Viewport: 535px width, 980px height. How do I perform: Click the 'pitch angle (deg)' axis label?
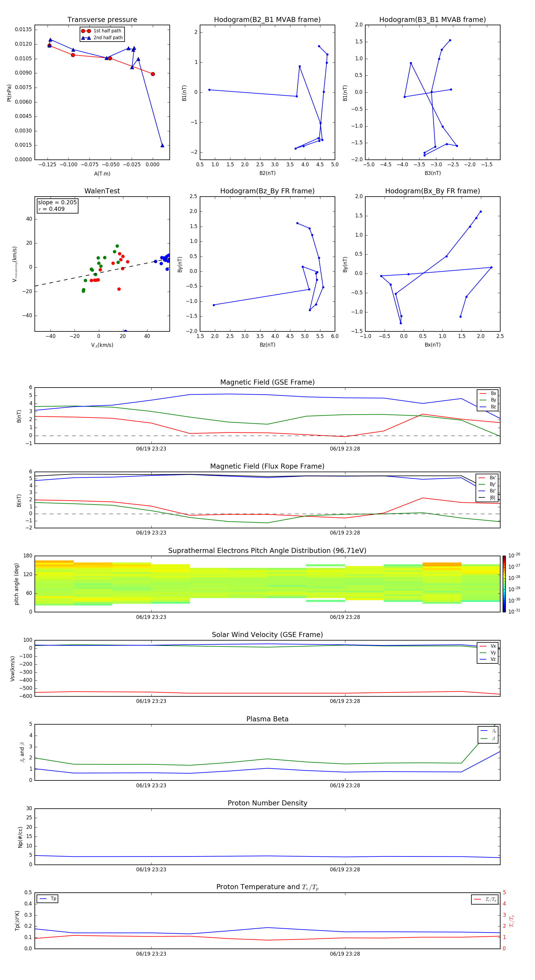click(x=16, y=584)
